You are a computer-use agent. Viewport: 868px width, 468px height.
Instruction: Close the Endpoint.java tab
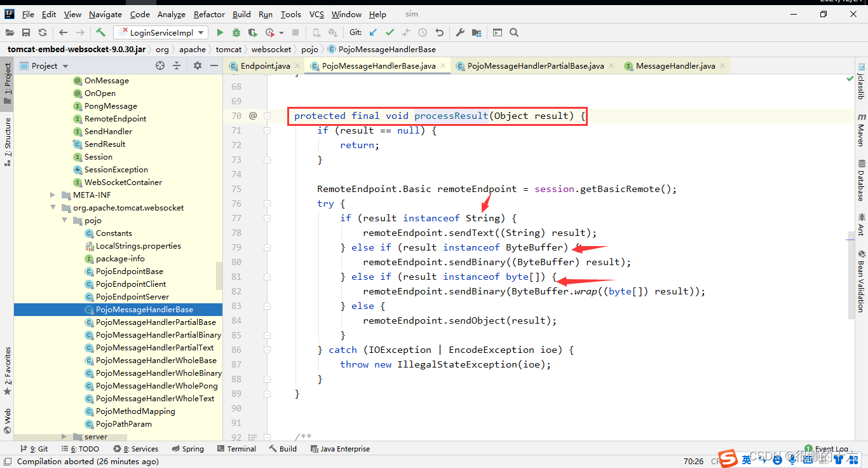click(x=297, y=65)
